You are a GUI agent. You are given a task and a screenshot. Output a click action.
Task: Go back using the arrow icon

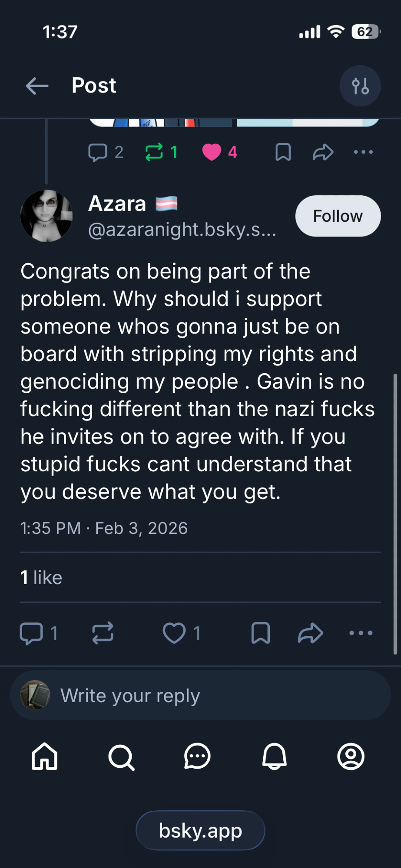coord(37,86)
